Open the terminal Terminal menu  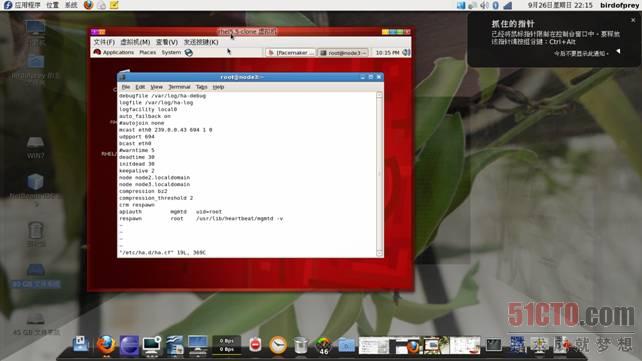tap(179, 87)
